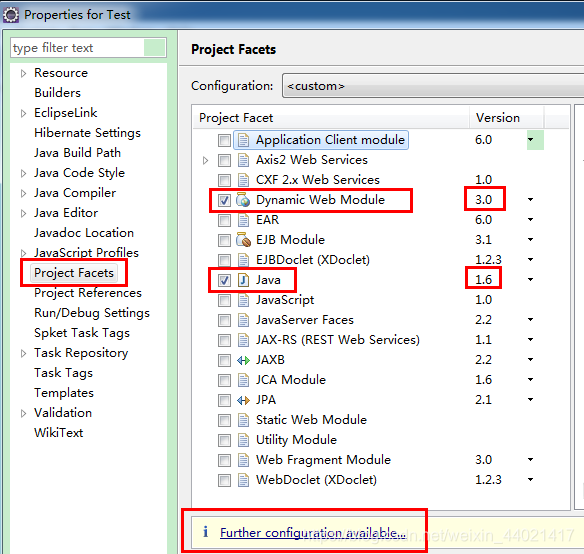Expand the Task Repository tree node
This screenshot has height=554, width=584.
23,353
